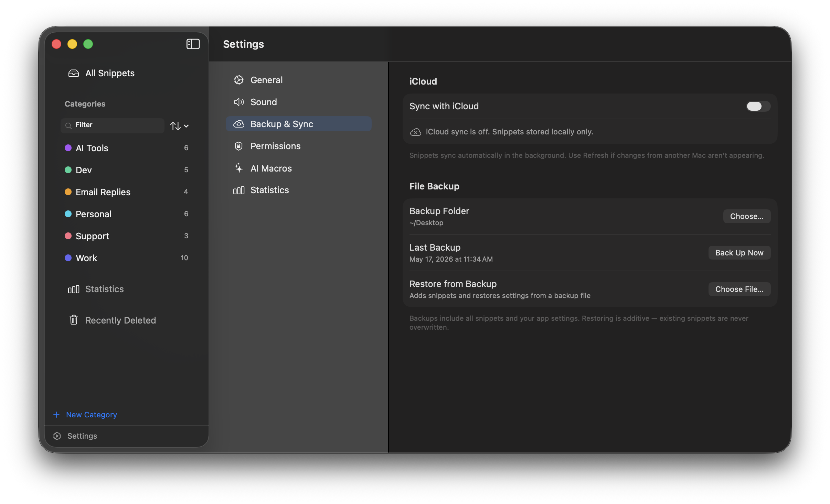
Task: Click the orange Email Replies color dot
Action: coord(68,192)
